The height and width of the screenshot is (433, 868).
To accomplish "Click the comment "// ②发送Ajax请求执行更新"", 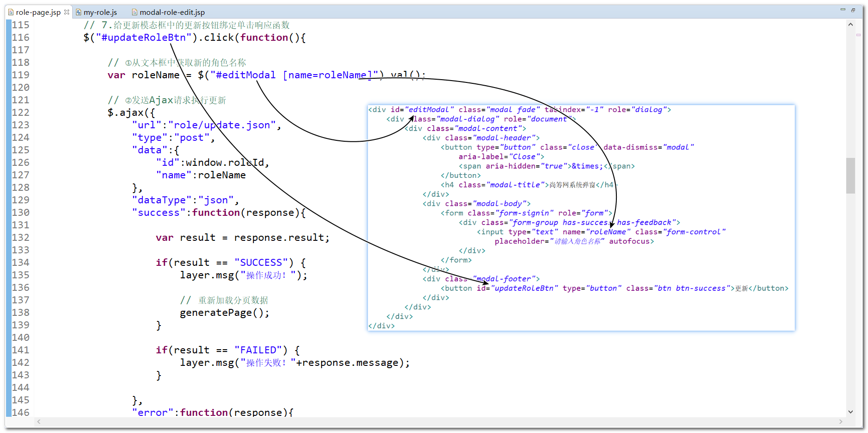I will click(167, 100).
